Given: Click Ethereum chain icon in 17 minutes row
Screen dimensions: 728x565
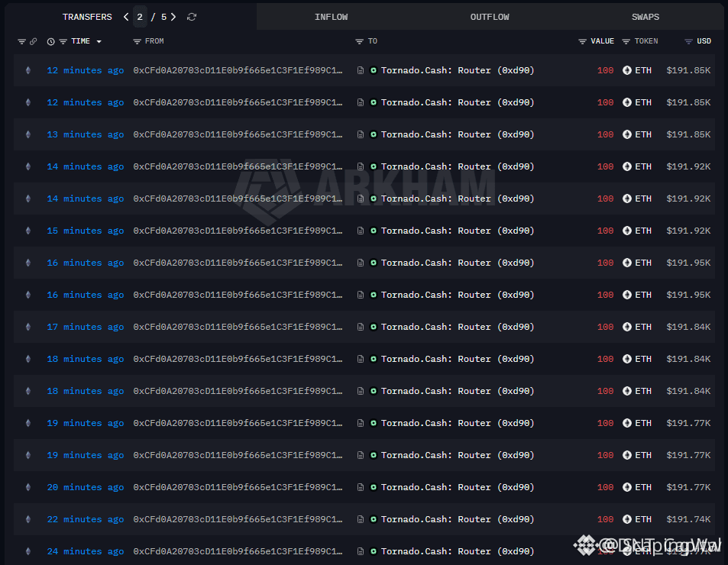Looking at the screenshot, I should (28, 327).
